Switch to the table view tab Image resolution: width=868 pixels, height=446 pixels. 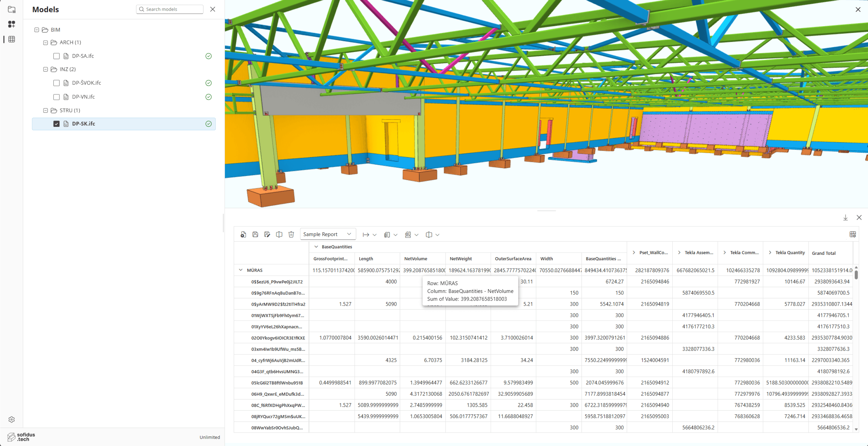[11, 39]
